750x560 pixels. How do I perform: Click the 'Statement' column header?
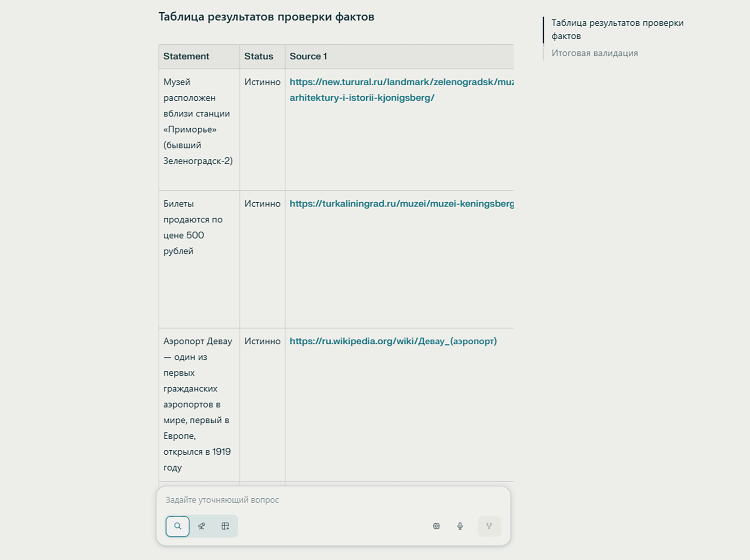click(186, 56)
